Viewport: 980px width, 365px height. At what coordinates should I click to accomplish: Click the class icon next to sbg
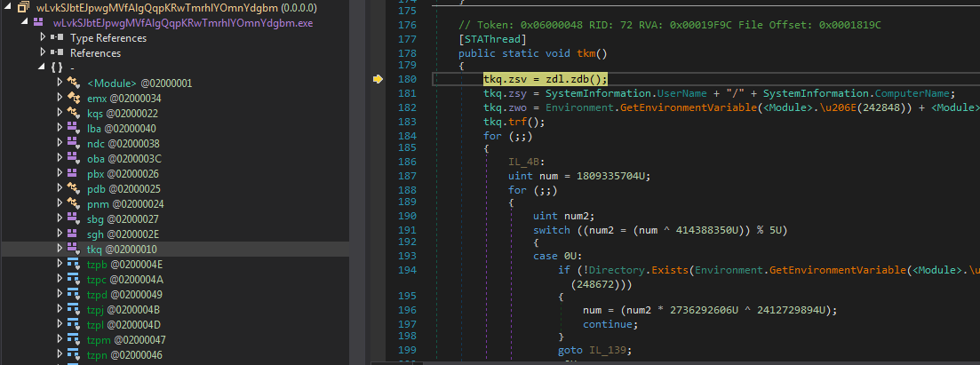(74, 218)
